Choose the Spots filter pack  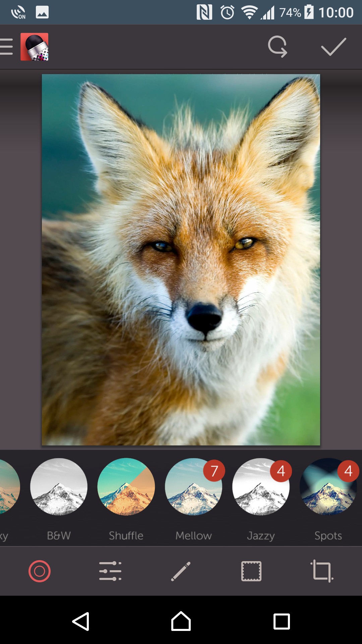pyautogui.click(x=328, y=486)
